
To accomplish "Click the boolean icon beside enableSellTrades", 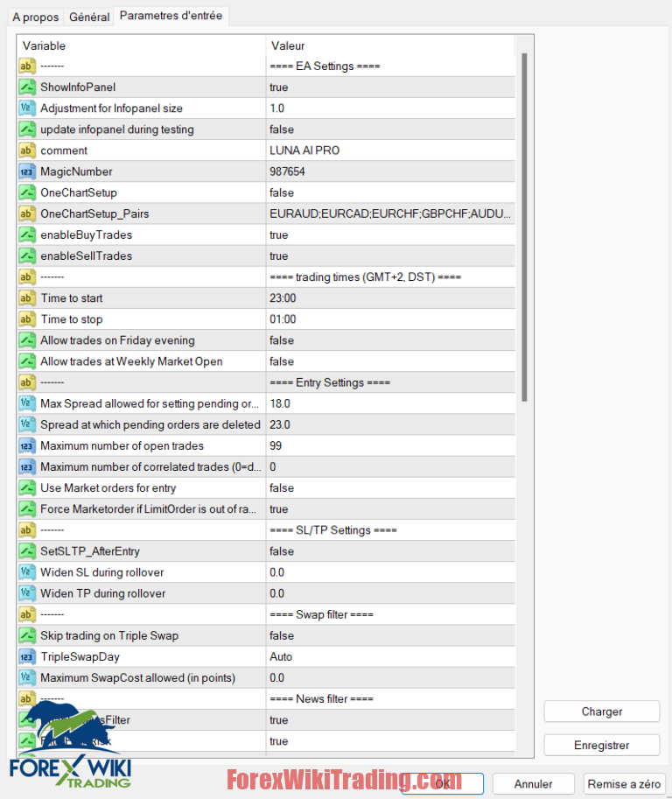I will [x=27, y=256].
